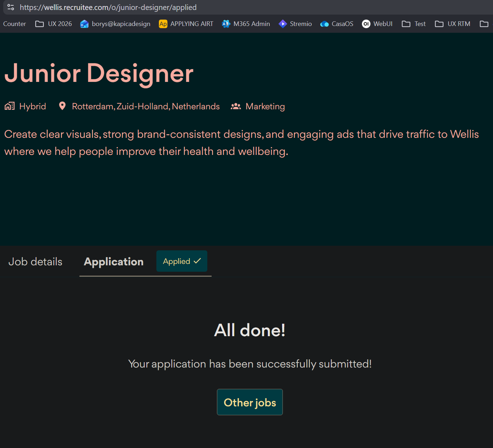Screen dimensions: 493x448
Task: Select the Application tab
Action: click(114, 262)
